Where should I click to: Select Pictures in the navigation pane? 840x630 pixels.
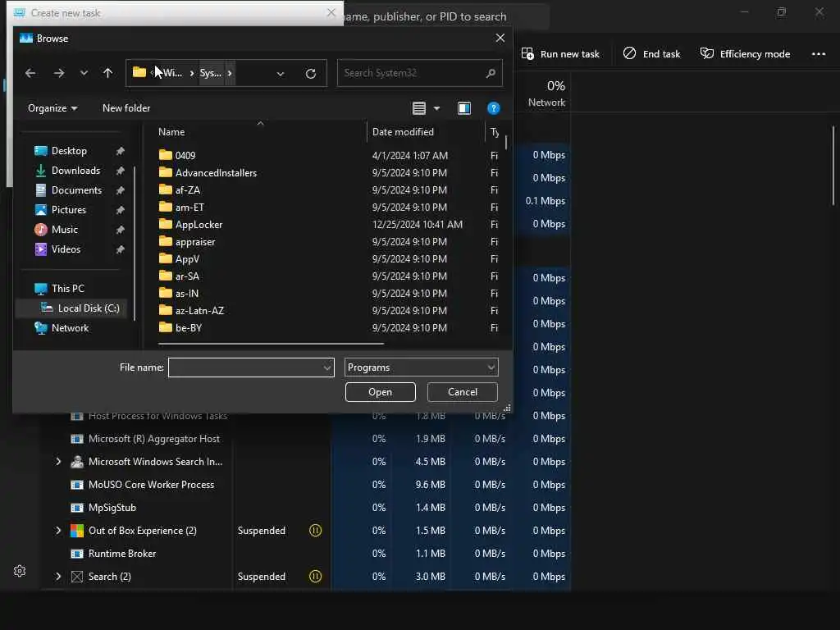pyautogui.click(x=69, y=210)
